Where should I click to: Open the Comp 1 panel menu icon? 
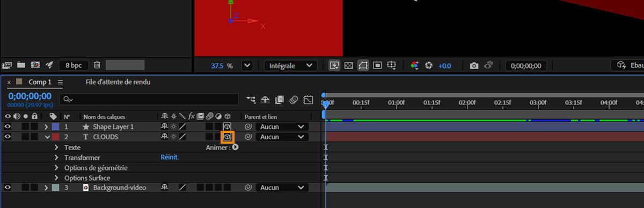click(x=60, y=83)
